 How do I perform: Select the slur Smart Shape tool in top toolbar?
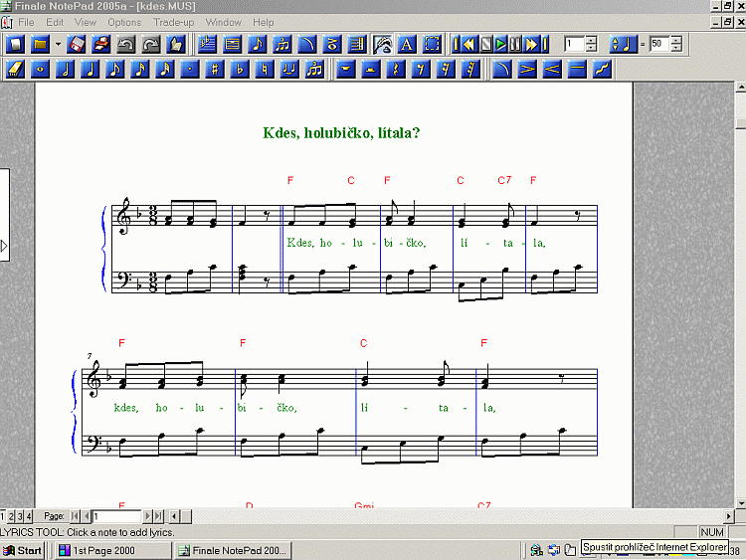click(307, 44)
